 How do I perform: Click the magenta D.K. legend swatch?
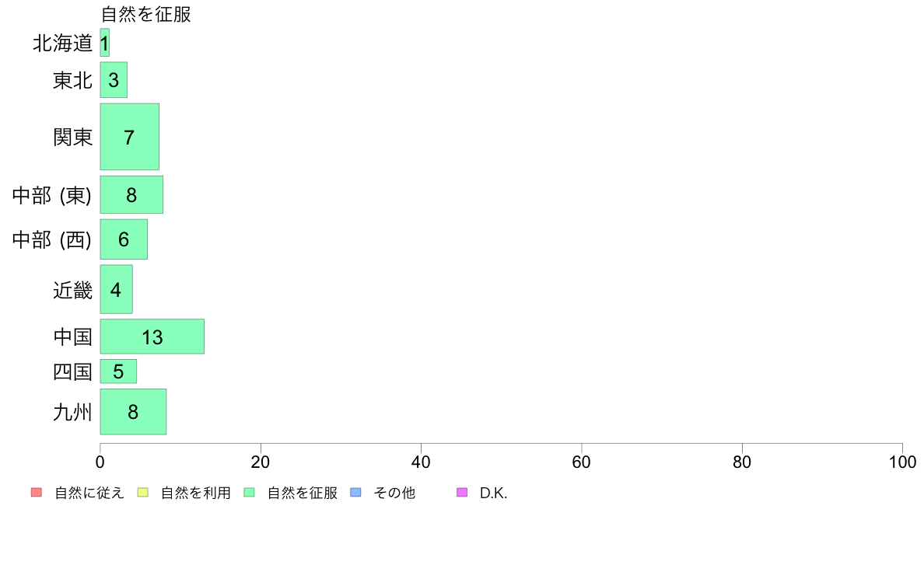coord(462,493)
